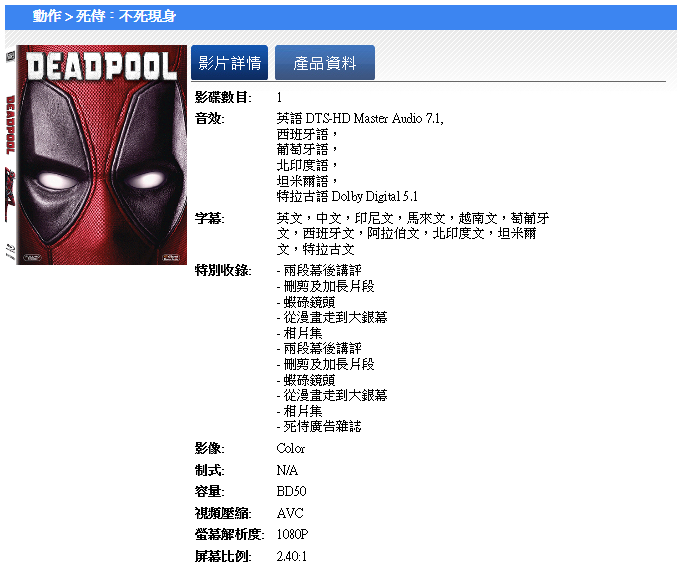This screenshot has height=588, width=677.
Task: Click the 1080P resolution value
Action: click(x=292, y=534)
